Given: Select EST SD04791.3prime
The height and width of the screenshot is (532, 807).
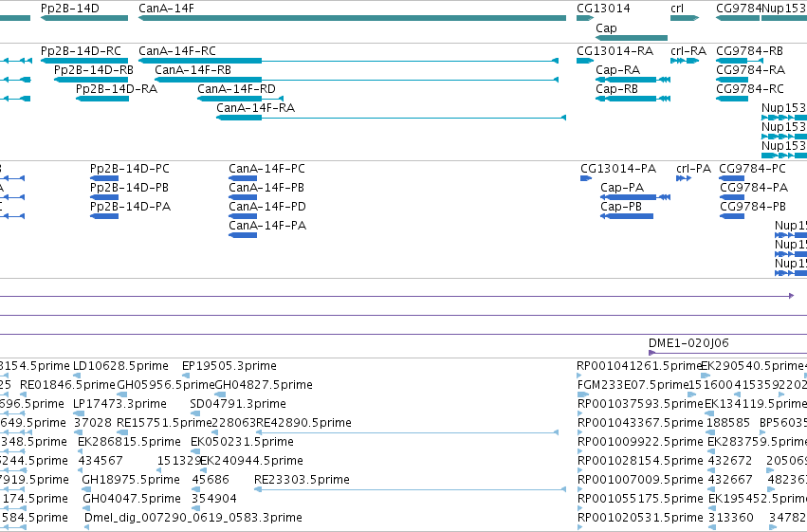Looking at the screenshot, I should 194,413.
